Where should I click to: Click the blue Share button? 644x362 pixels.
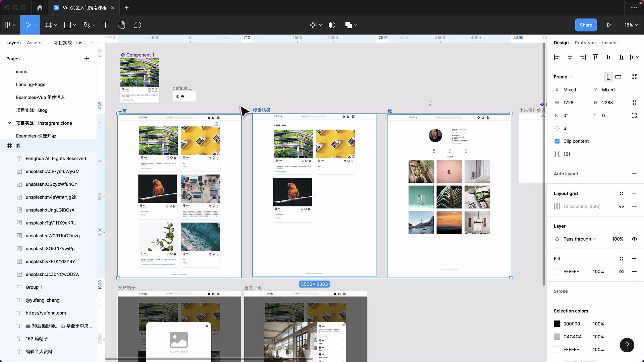[586, 25]
